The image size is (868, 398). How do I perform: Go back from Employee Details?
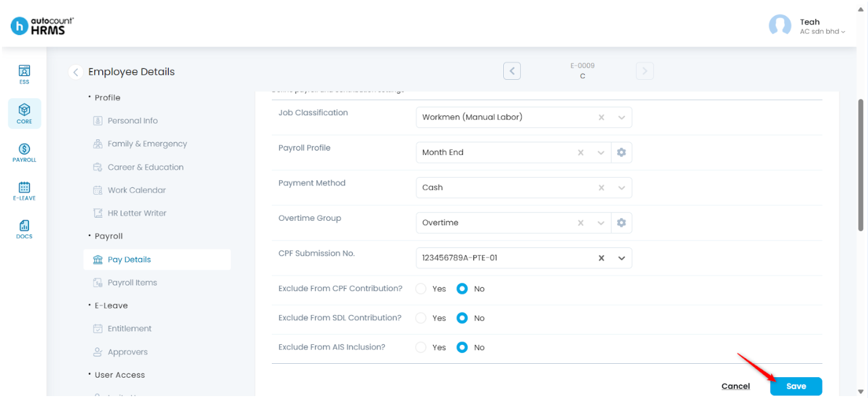[x=75, y=72]
